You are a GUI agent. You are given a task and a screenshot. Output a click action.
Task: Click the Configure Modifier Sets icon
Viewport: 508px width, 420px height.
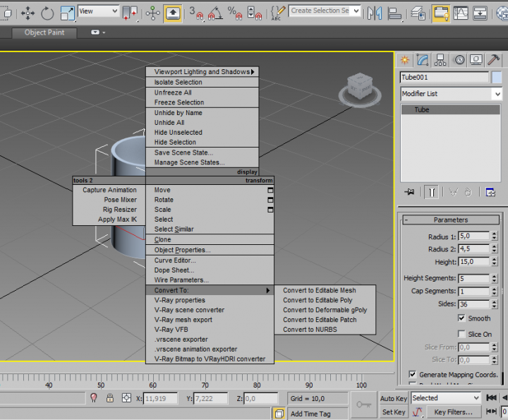490,192
